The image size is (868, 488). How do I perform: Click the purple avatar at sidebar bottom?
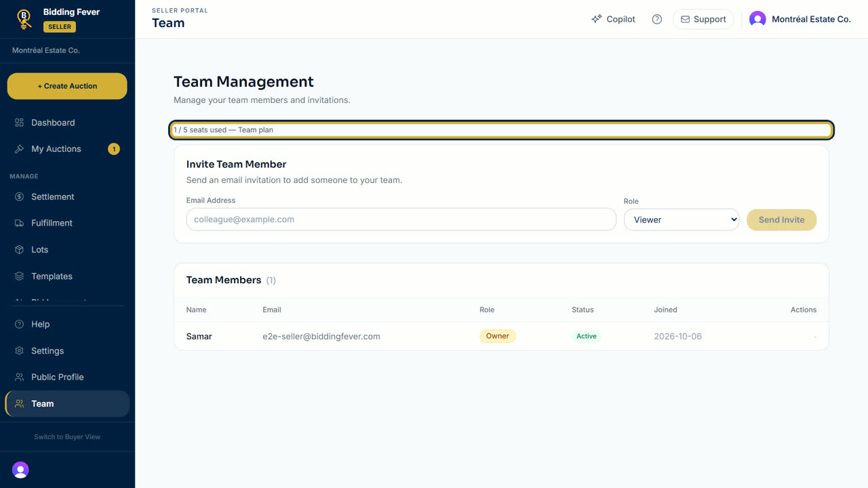[20, 470]
